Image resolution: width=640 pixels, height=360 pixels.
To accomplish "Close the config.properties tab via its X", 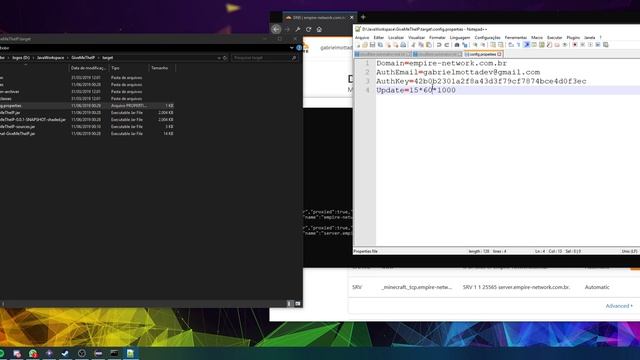I will point(499,54).
